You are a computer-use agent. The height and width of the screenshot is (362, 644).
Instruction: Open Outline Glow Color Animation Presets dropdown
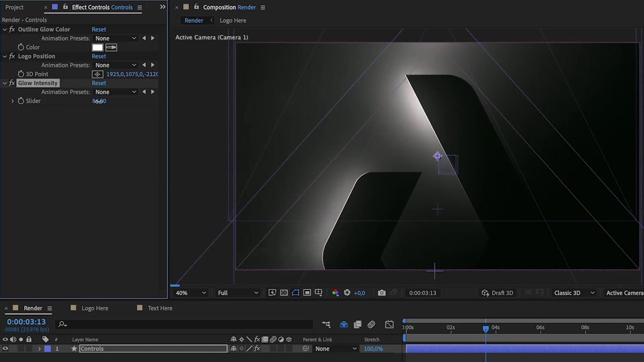[x=115, y=38]
